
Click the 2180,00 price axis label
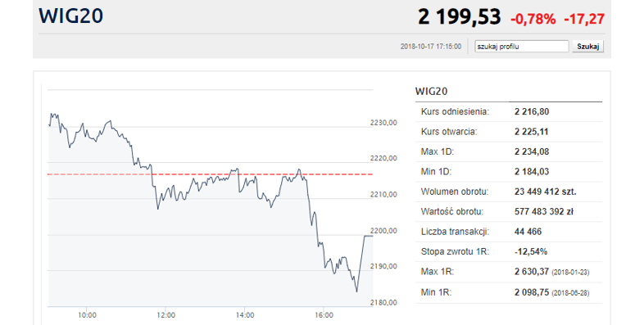pos(383,303)
